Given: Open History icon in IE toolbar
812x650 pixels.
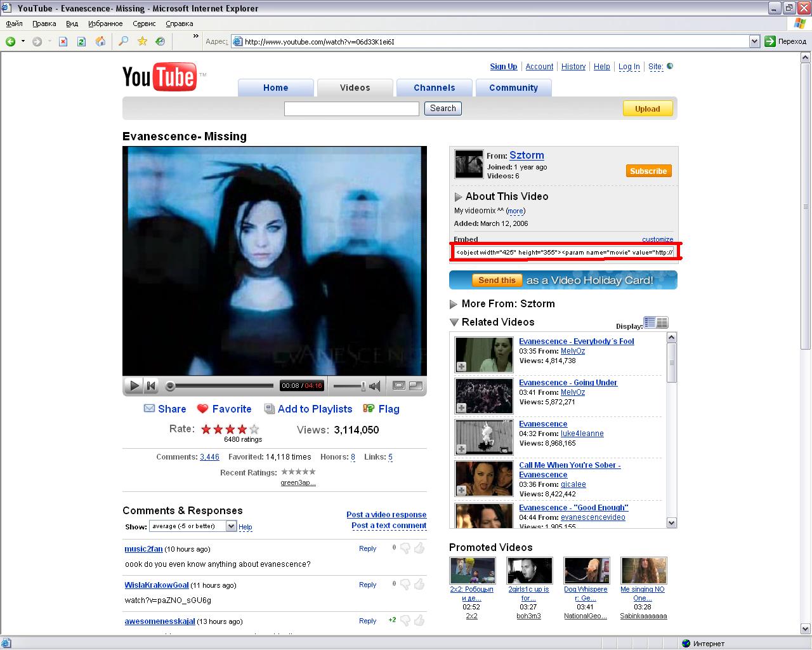Looking at the screenshot, I should 160,41.
